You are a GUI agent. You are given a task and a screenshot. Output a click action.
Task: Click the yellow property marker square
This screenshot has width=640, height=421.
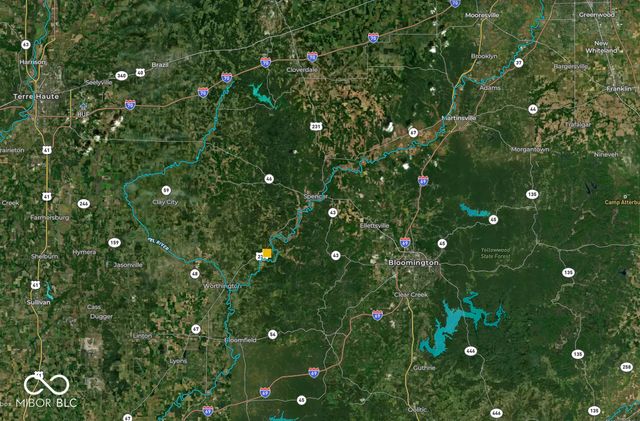[267, 253]
